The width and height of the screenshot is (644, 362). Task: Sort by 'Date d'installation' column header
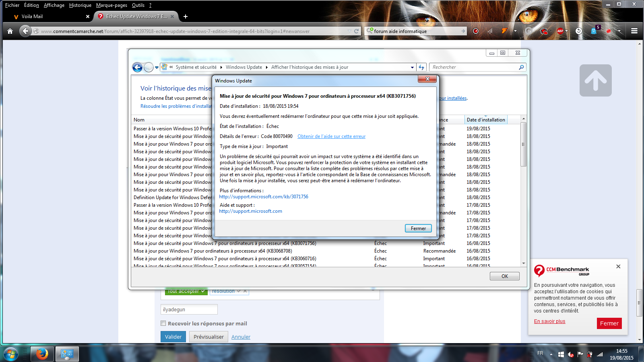click(x=486, y=120)
